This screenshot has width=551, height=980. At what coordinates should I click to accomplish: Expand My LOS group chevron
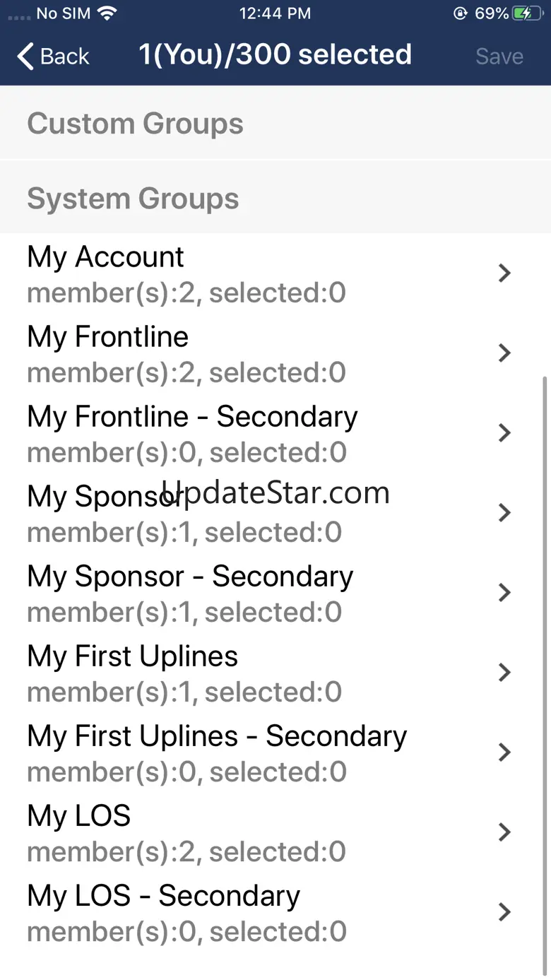point(504,832)
